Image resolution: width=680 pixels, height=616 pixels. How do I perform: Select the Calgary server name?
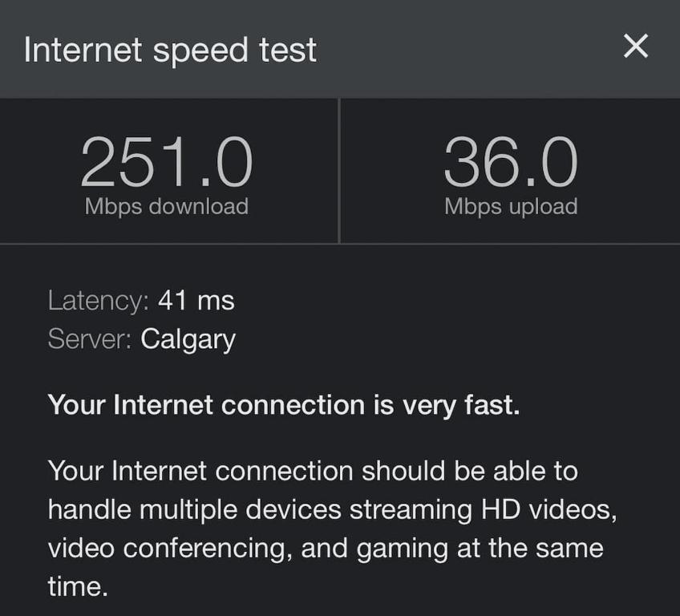pyautogui.click(x=188, y=339)
